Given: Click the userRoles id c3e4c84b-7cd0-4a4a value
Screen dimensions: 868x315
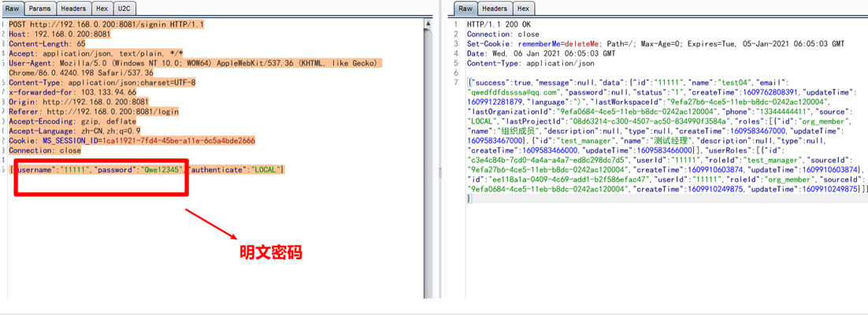Looking at the screenshot, I should [x=547, y=160].
